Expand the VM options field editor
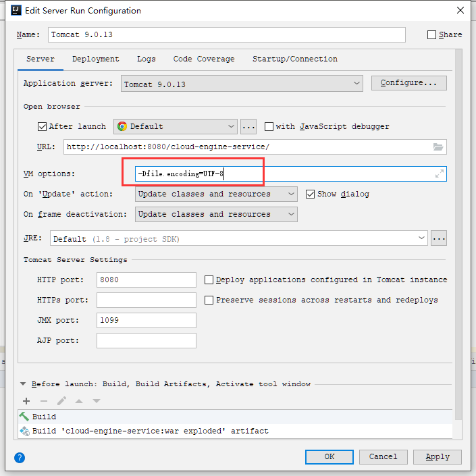The image size is (476, 476). pos(440,174)
